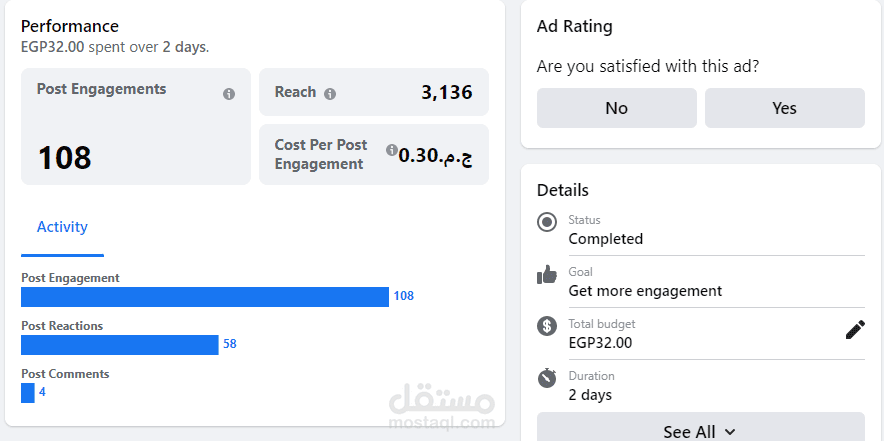Click the stopwatch Duration icon
Viewport: 884px width, 441px height.
[547, 378]
